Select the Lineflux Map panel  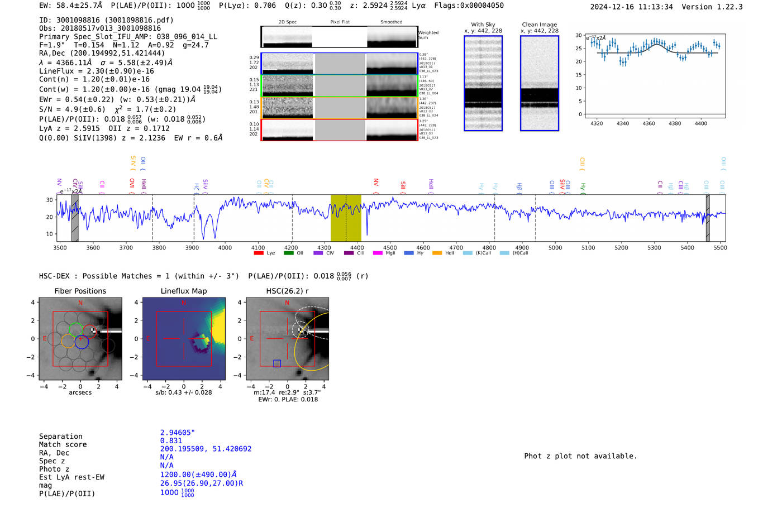pyautogui.click(x=184, y=339)
